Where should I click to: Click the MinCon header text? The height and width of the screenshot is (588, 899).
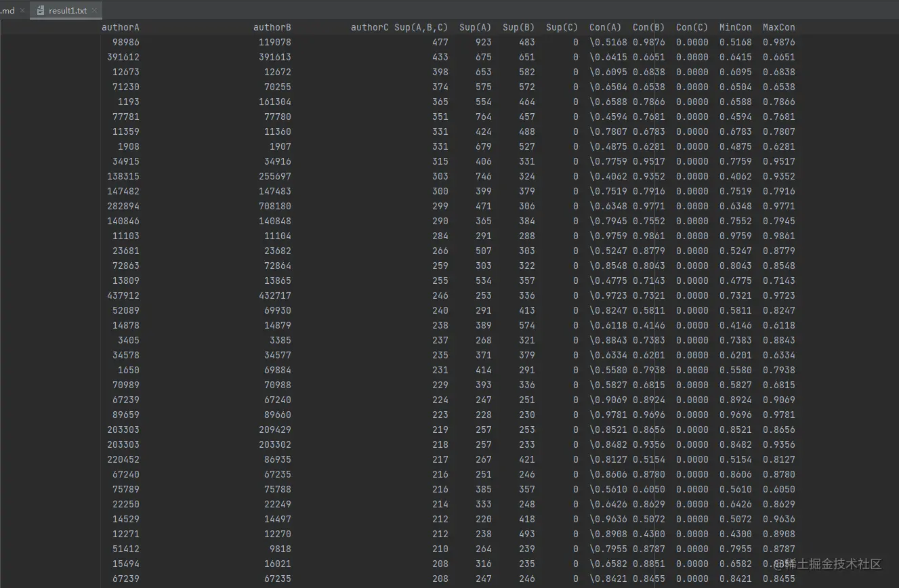(736, 27)
